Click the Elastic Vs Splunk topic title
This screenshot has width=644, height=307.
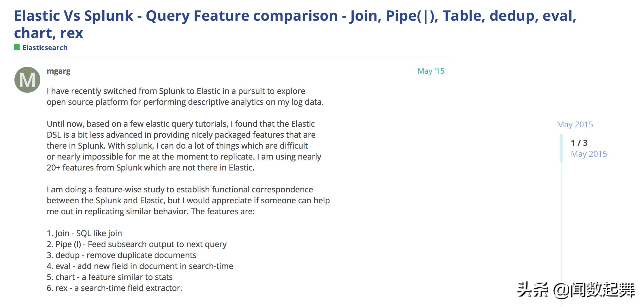point(295,24)
